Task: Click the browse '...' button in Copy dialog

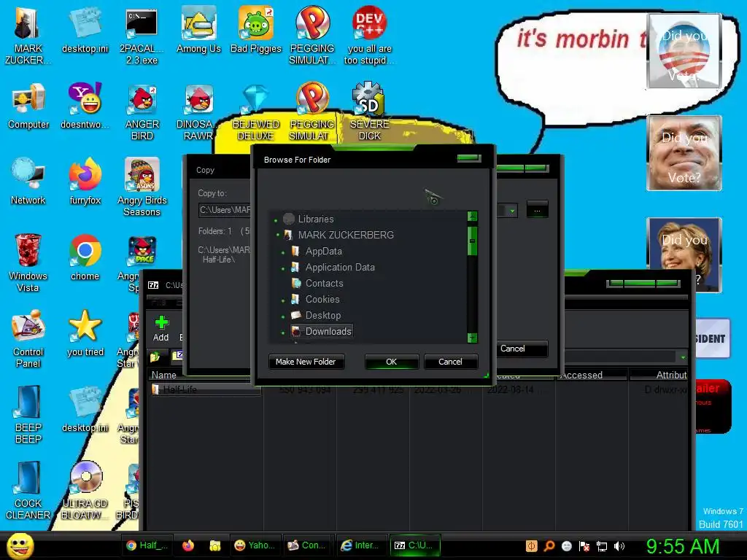Action: click(537, 210)
